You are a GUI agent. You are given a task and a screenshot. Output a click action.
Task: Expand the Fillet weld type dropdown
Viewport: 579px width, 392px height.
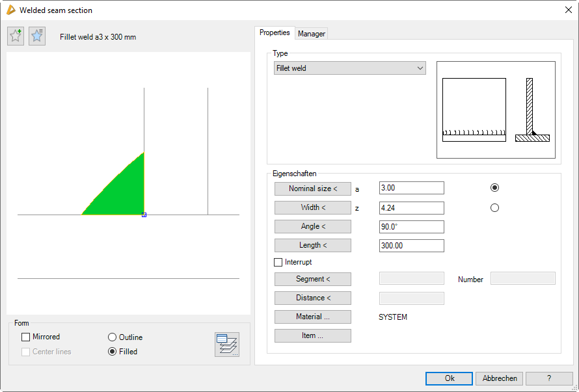pos(349,68)
